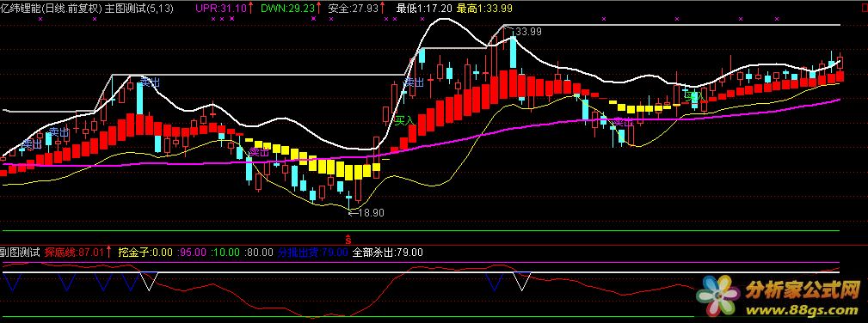This screenshot has height=323, width=868.
Task: Click the 分批出货 indicator label
Action: 313,253
